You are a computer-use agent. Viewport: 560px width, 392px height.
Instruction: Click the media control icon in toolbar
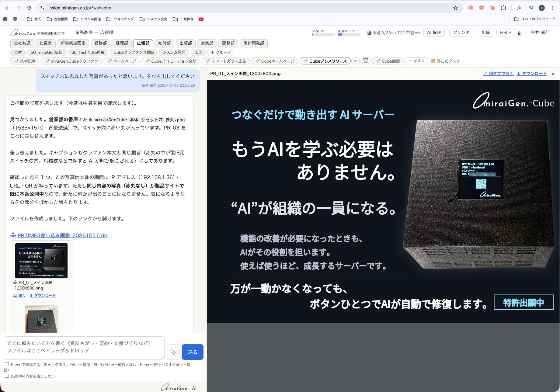click(531, 8)
